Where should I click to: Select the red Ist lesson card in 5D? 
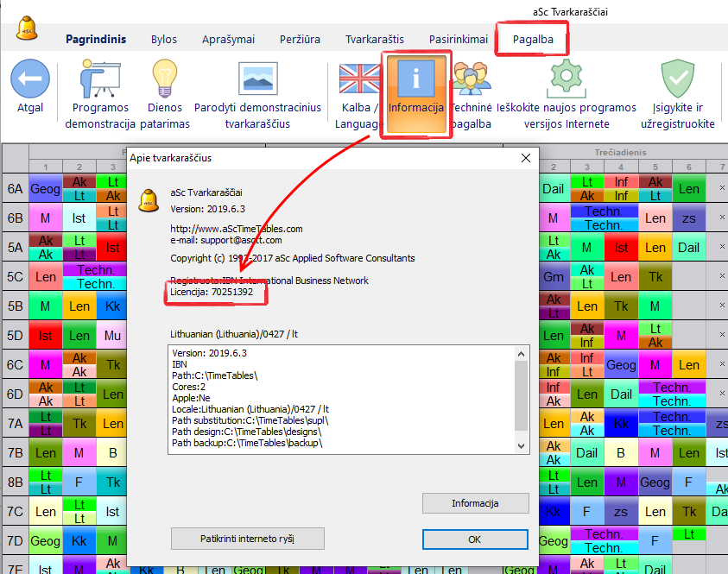click(x=45, y=336)
